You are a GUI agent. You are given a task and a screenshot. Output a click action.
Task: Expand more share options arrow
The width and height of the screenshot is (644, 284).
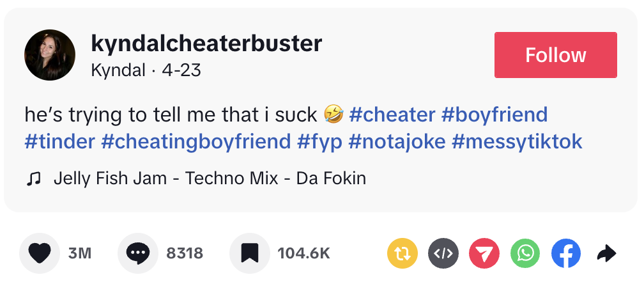606,253
